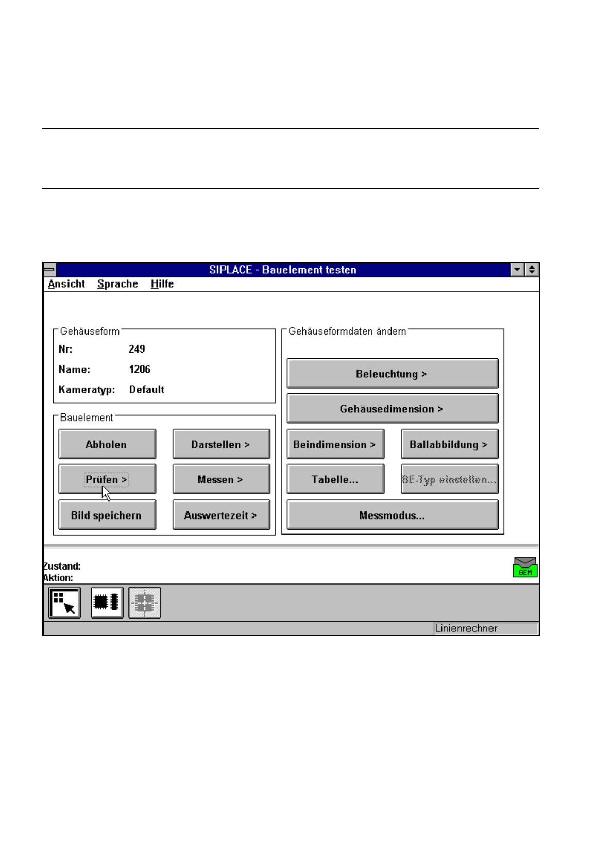Viewport: 612px width, 868px height.
Task: Open the Ansicht menu
Action: tap(66, 284)
